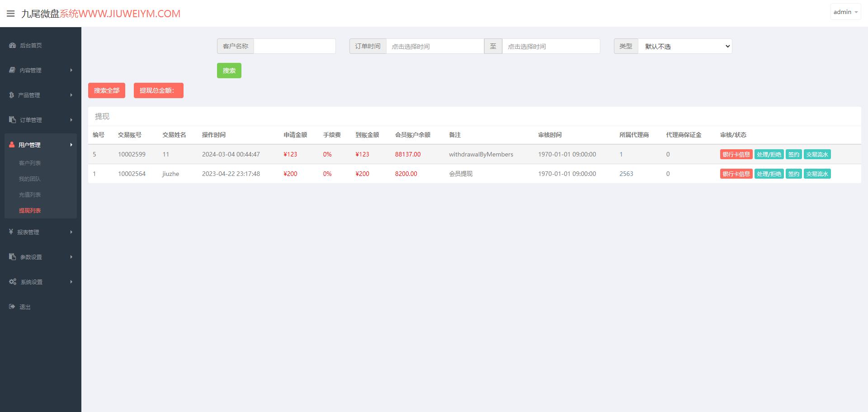Click the amount ¥200 in 申请金额
868x412 pixels.
[290, 174]
